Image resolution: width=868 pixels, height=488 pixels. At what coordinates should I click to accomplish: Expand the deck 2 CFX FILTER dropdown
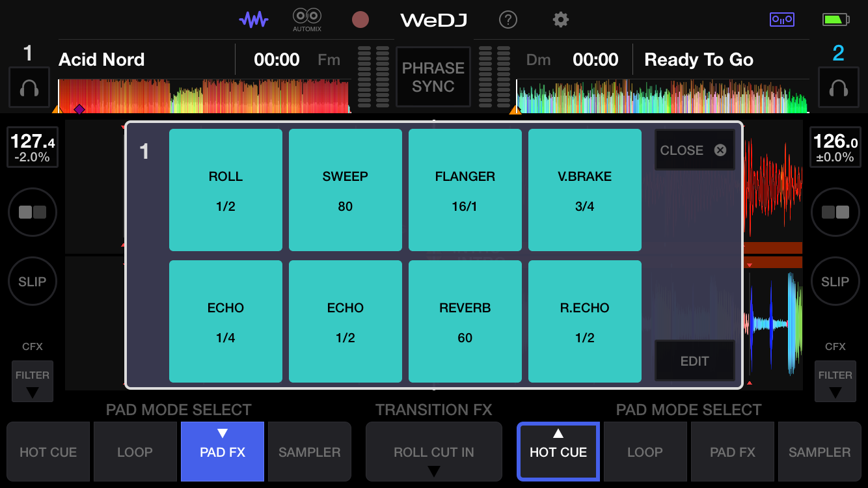tap(835, 383)
